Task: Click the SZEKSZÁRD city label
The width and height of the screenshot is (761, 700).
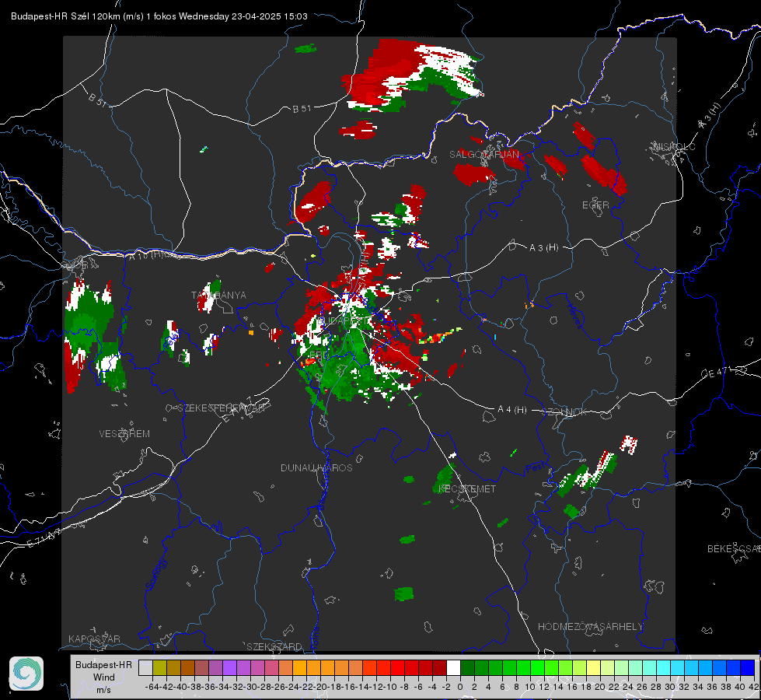Action: click(x=274, y=646)
